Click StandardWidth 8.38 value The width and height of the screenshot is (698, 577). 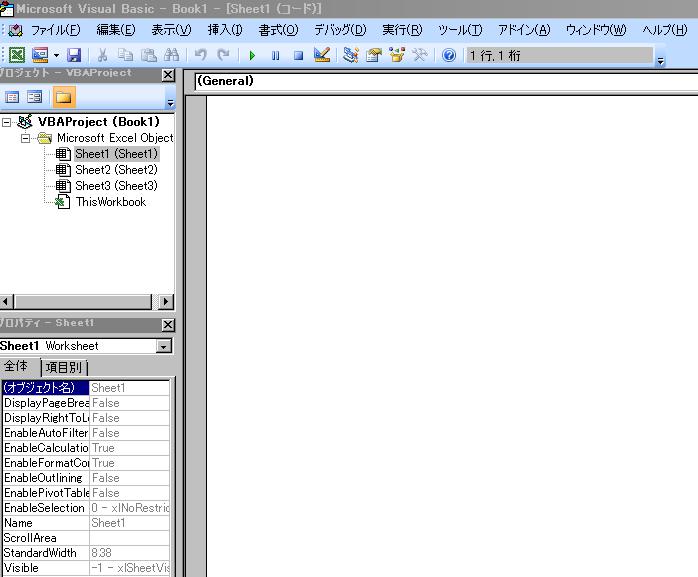130,553
